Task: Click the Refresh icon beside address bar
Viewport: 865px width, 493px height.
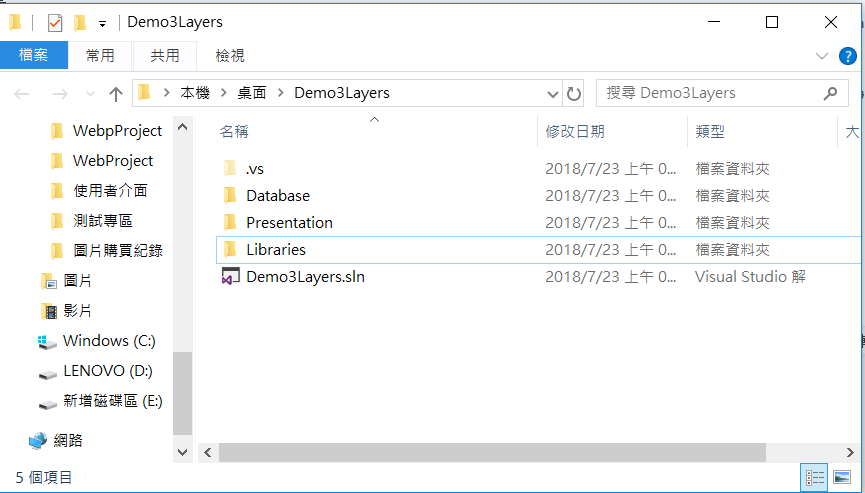Action: coord(574,94)
